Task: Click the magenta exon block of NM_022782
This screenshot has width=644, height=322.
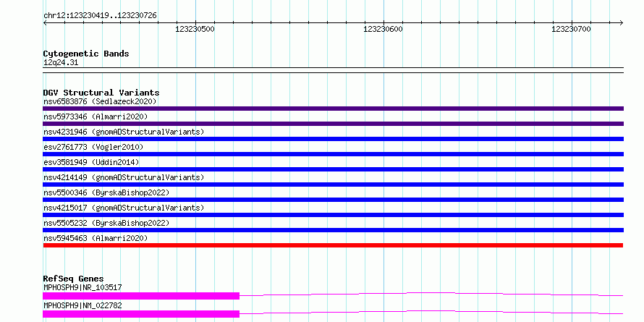Action: (x=141, y=314)
